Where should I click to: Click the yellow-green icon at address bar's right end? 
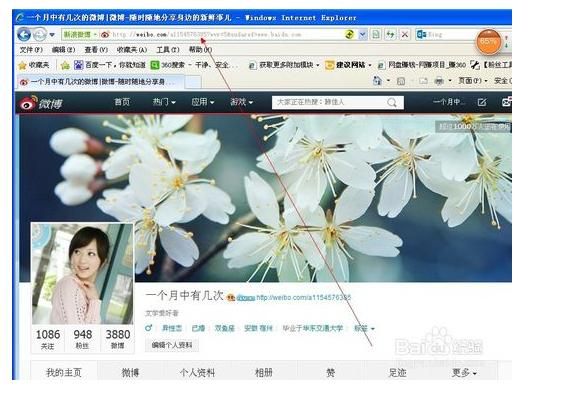point(349,34)
